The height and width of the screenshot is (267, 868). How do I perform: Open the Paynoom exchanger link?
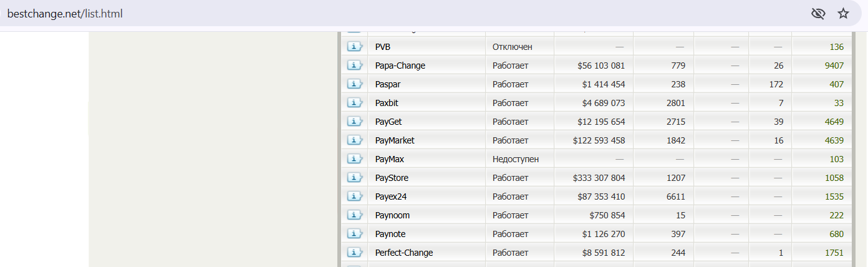(x=393, y=215)
